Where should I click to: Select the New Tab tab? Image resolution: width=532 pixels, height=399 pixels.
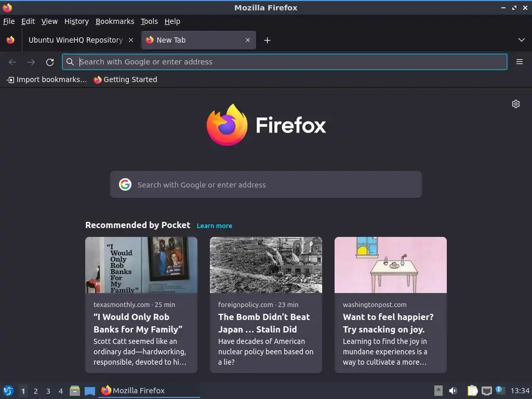pyautogui.click(x=198, y=40)
